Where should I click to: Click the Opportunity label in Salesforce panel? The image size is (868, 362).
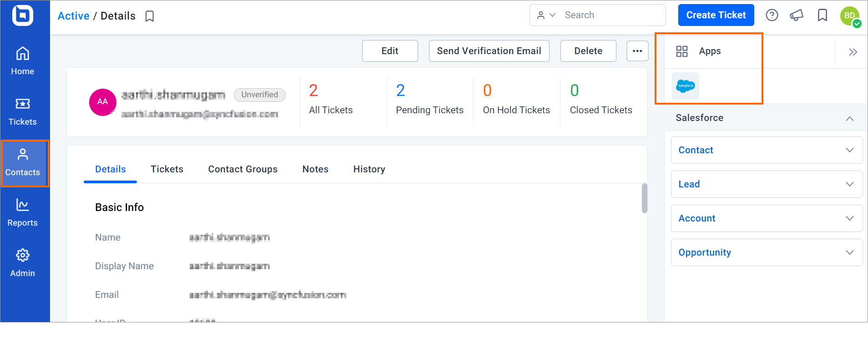[x=704, y=252]
